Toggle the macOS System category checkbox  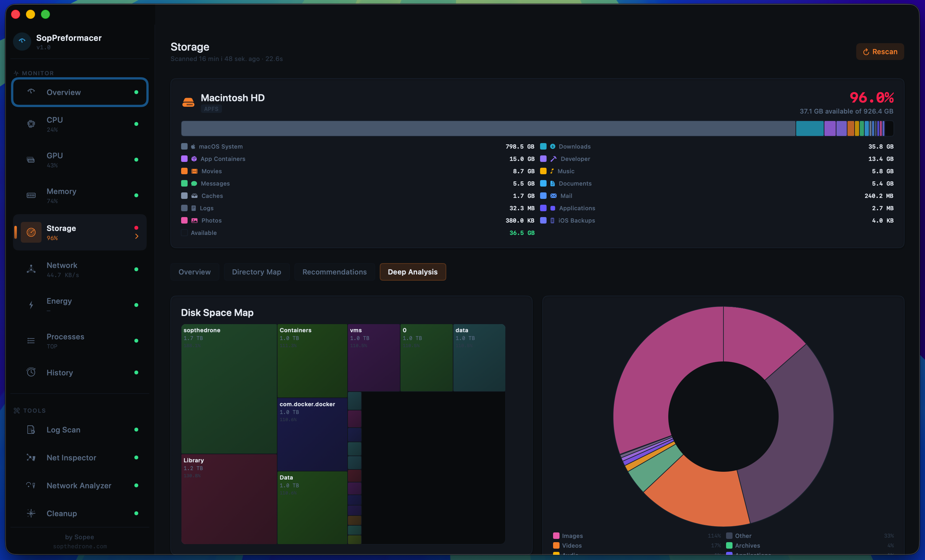pos(184,146)
